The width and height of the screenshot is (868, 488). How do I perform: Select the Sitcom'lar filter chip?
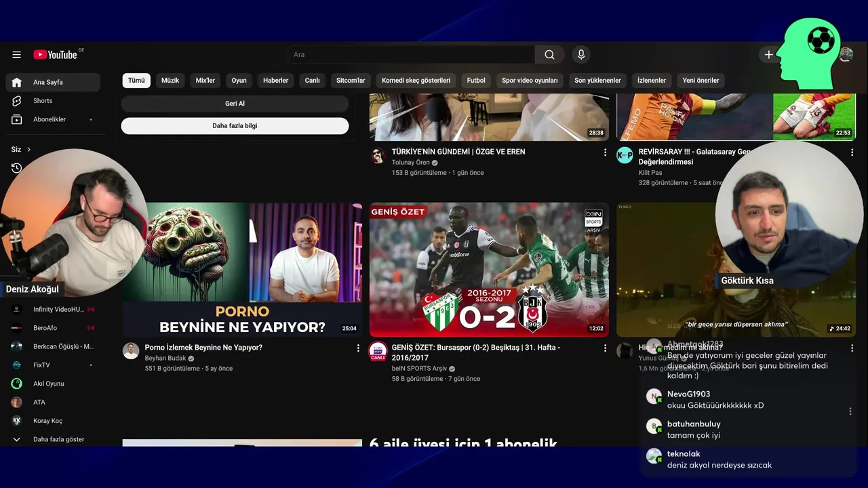point(351,81)
